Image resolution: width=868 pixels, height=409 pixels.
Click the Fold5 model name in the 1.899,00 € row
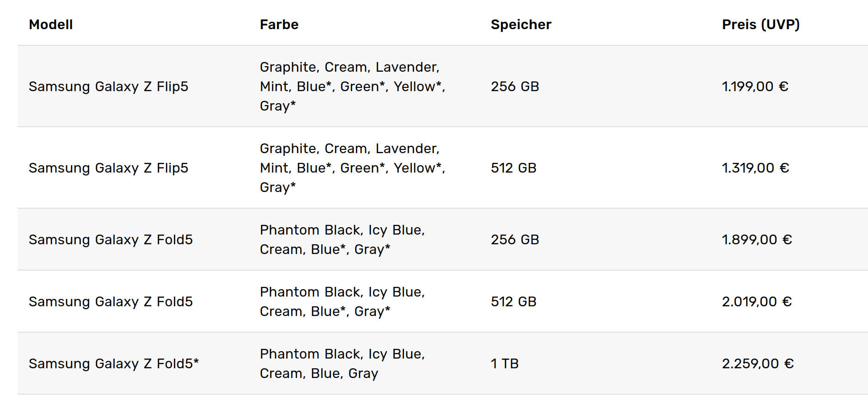point(110,240)
